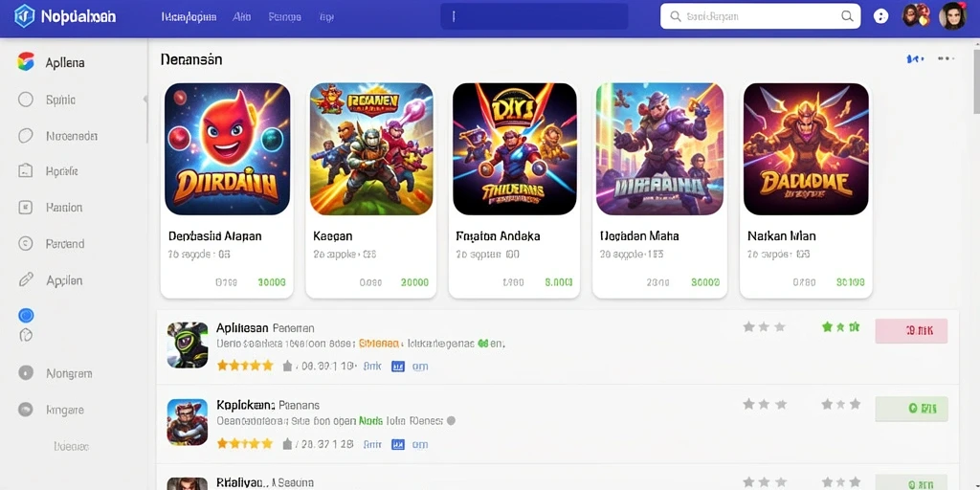Open the Nongrem sidebar icon
980x490 pixels.
click(26, 373)
